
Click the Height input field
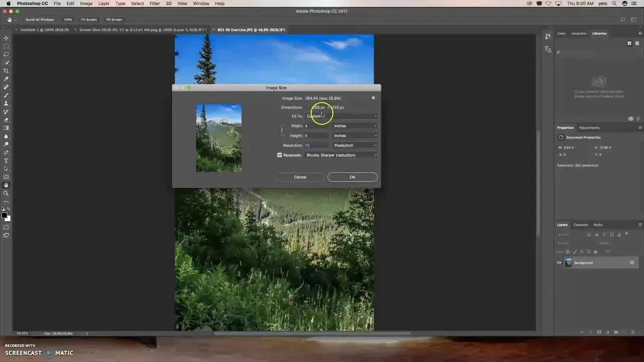317,135
